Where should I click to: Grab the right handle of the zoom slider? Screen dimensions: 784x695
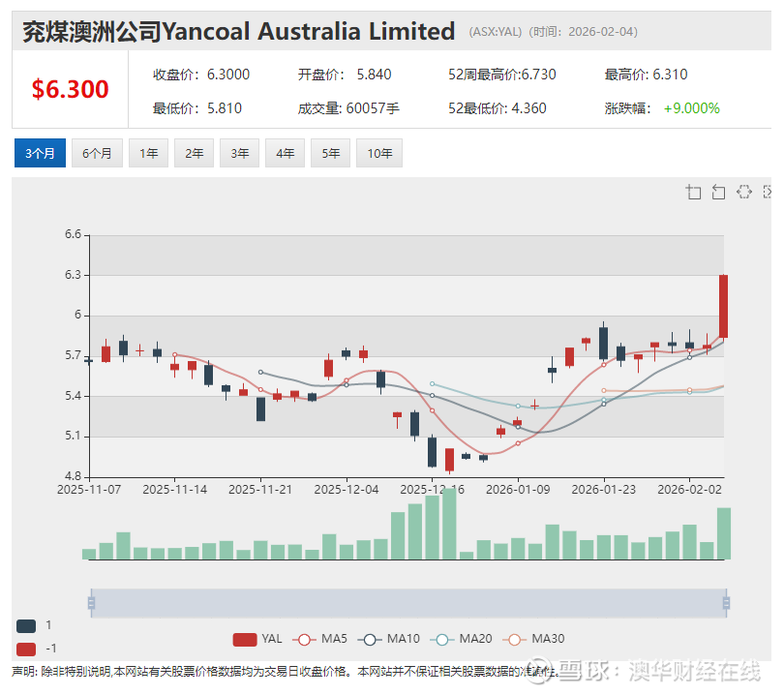click(727, 603)
